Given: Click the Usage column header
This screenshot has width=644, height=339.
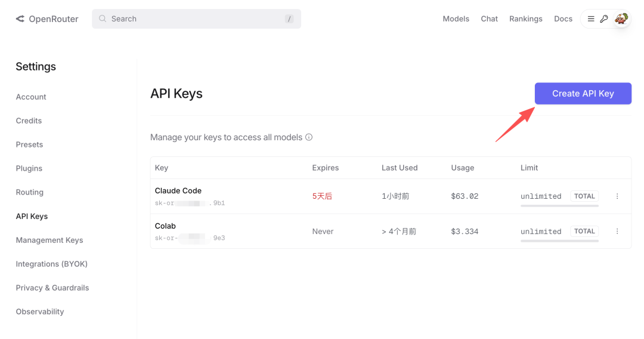Looking at the screenshot, I should point(463,168).
